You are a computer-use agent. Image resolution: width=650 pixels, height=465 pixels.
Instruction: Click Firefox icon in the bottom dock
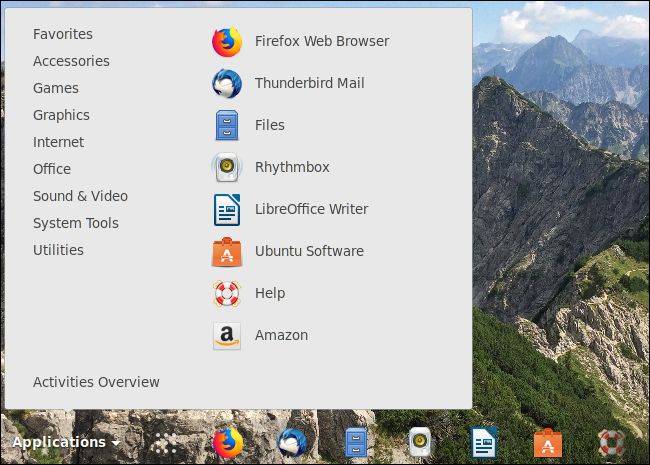click(x=228, y=443)
